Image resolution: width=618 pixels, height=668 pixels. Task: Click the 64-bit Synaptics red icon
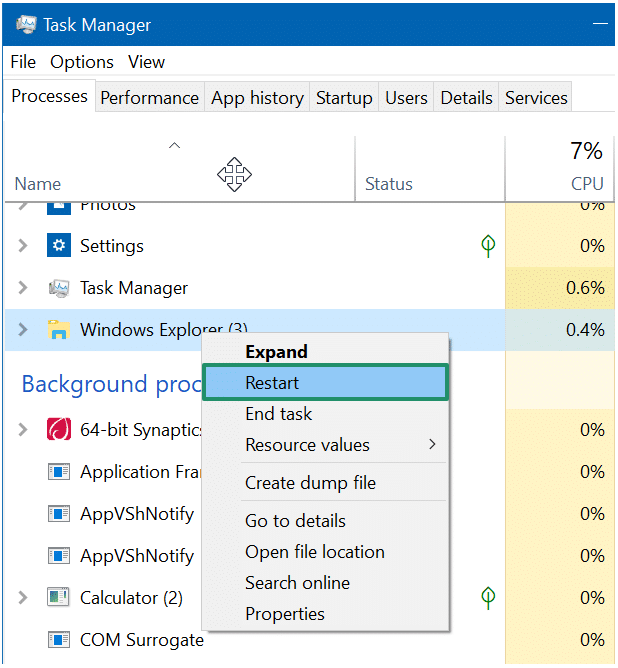tap(59, 429)
